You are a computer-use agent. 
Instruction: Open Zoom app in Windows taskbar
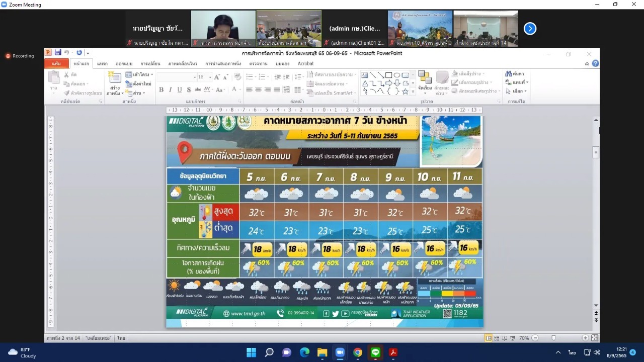(340, 352)
